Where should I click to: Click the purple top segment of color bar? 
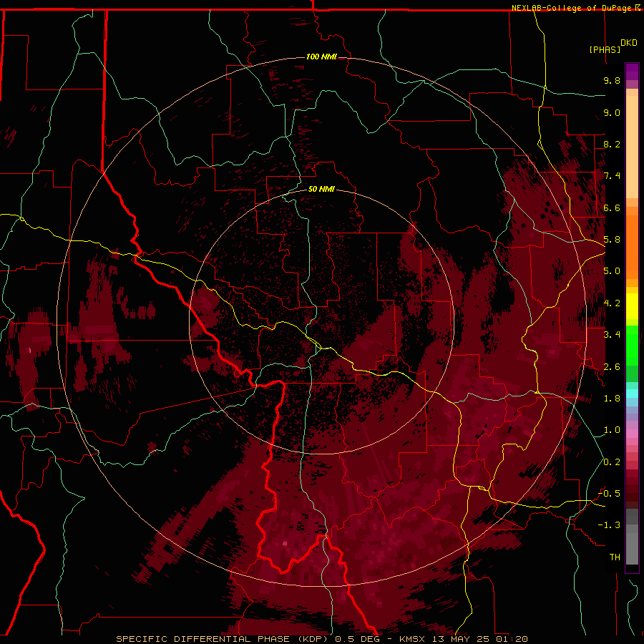coord(632,72)
